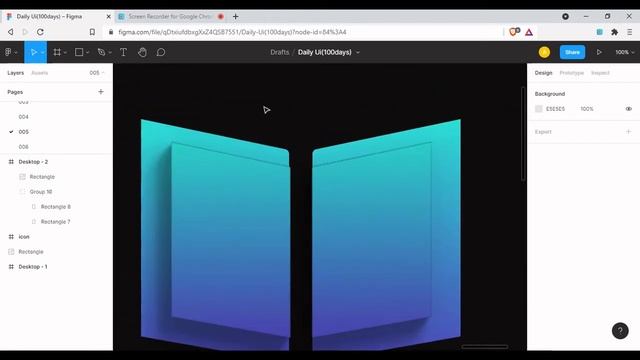Image resolution: width=640 pixels, height=360 pixels.
Task: Present the prototype with play icon
Action: point(599,52)
